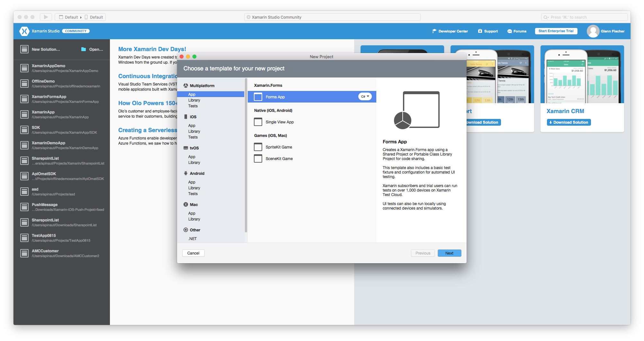
Task: Open XamarinApp recent solution icon
Action: [24, 114]
